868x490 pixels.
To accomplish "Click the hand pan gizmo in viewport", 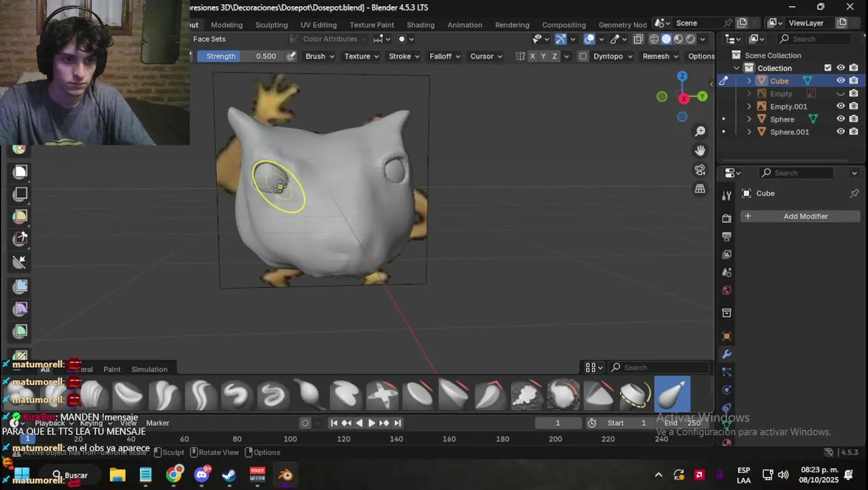I will [700, 150].
